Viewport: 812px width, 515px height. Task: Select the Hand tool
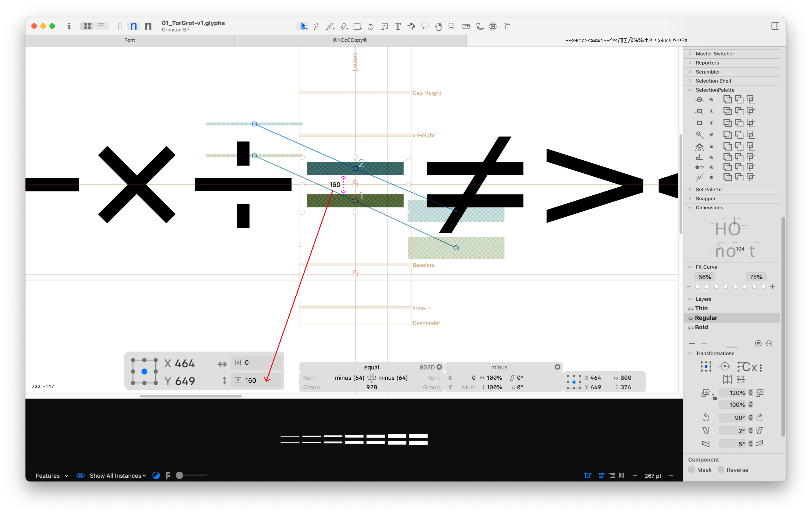438,26
